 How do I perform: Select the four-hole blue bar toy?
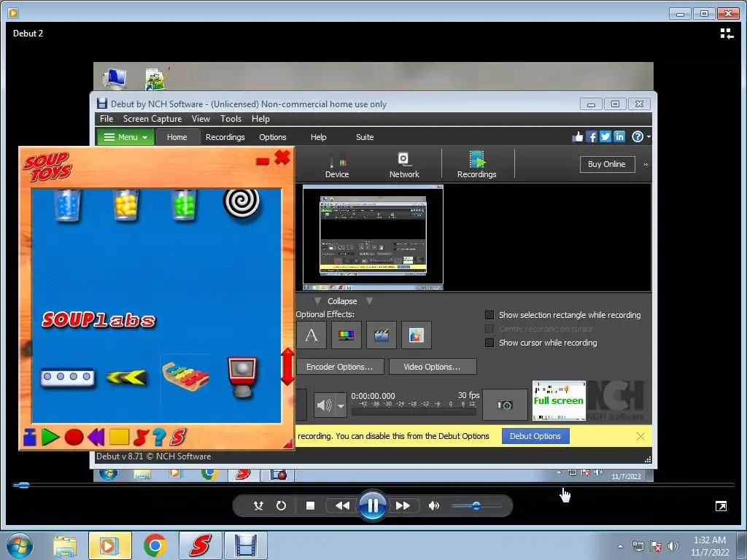[67, 377]
